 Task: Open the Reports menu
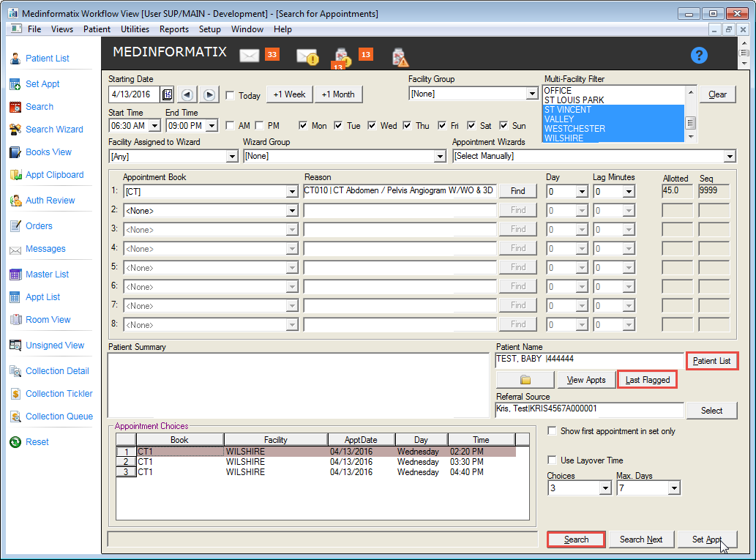coord(174,29)
